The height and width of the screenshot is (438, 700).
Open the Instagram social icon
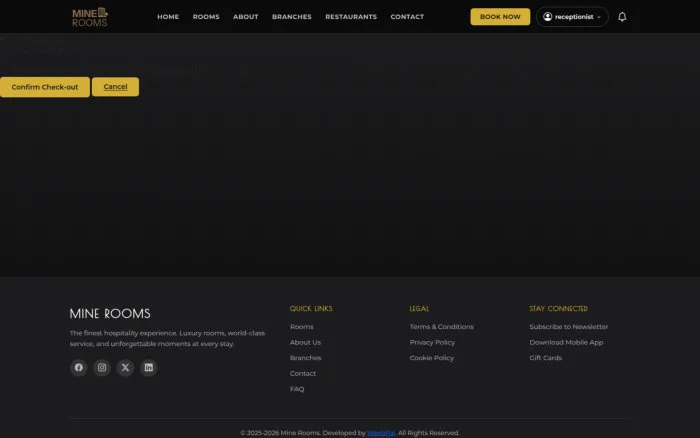(x=102, y=367)
